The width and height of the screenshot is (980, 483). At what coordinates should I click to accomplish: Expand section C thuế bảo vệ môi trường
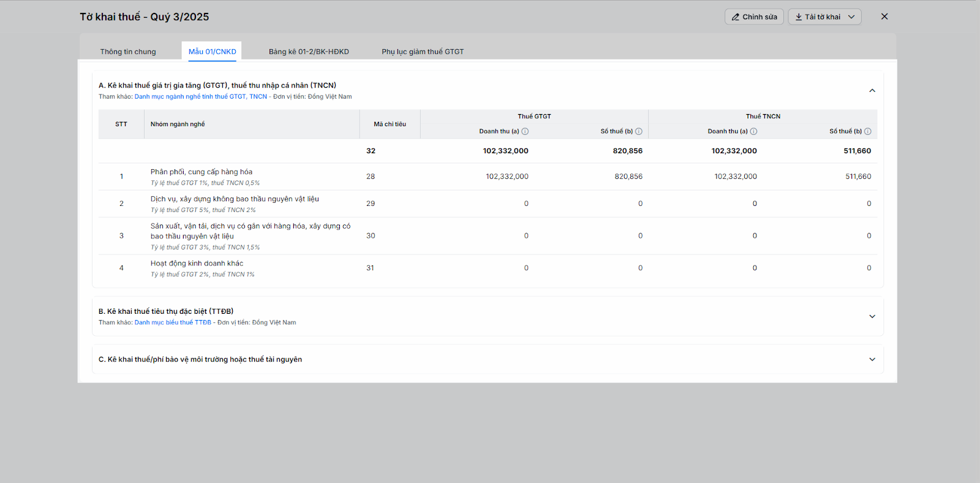pos(872,359)
